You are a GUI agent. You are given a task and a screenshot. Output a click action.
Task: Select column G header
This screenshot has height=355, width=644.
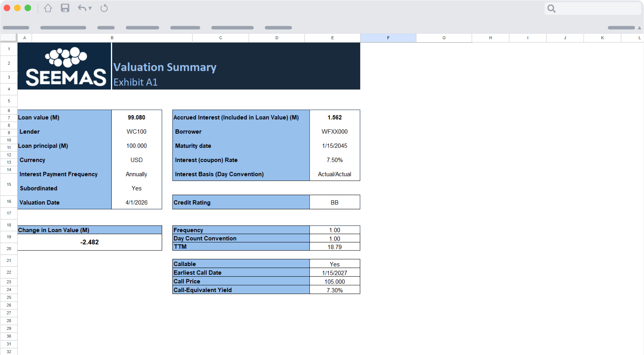coord(444,38)
